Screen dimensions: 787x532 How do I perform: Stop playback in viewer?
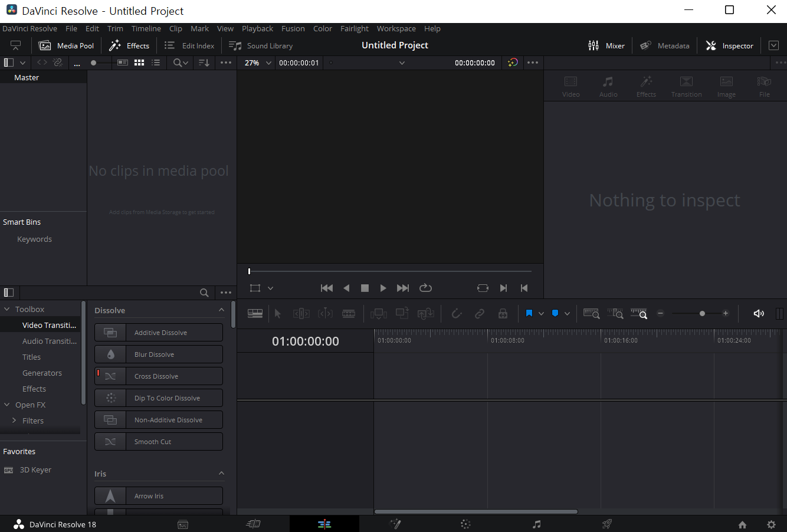[x=365, y=288]
